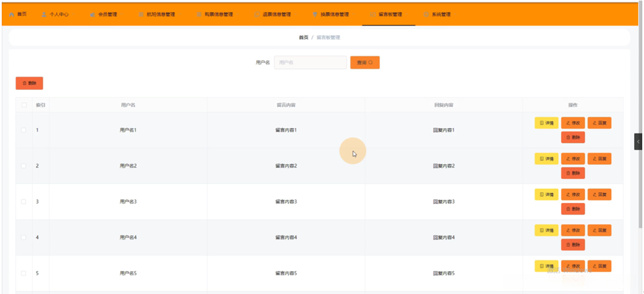
Task: Select cell text 回复内容2
Action: (x=443, y=166)
